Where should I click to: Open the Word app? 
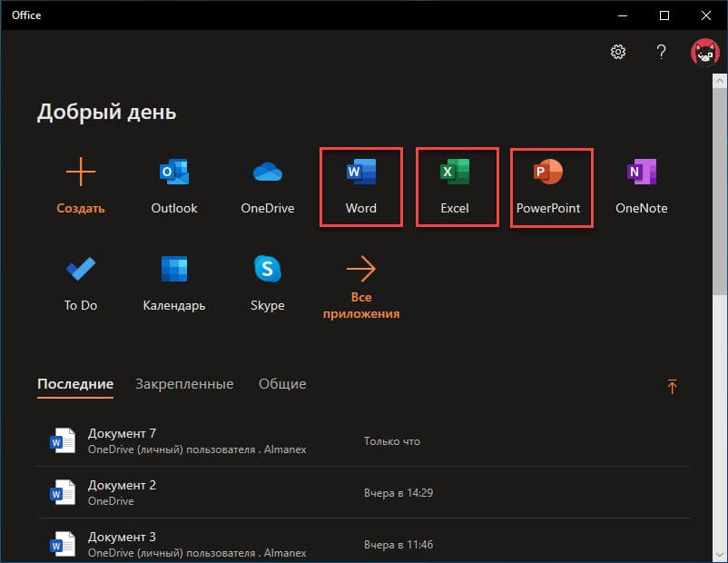[x=360, y=186]
